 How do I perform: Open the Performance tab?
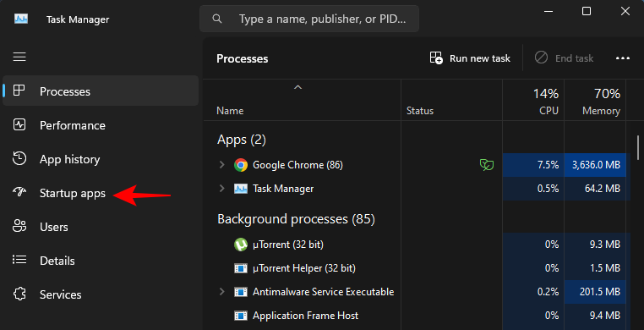[101, 125]
